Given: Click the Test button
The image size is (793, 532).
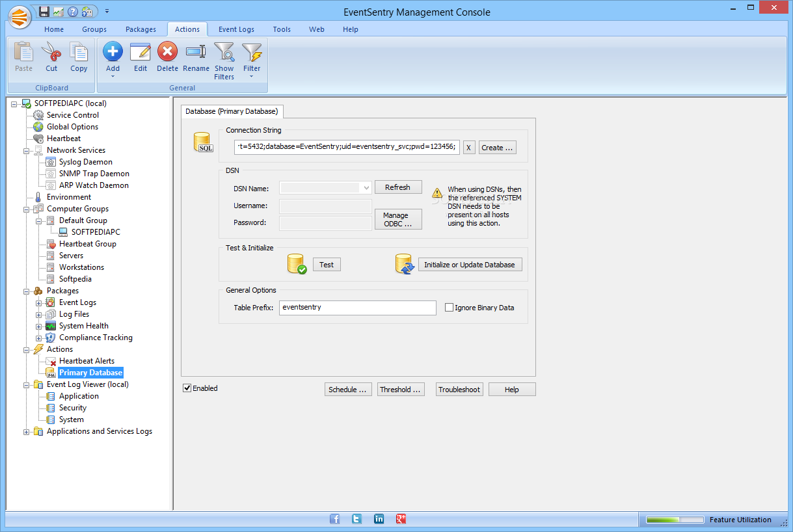Looking at the screenshot, I should coord(327,265).
